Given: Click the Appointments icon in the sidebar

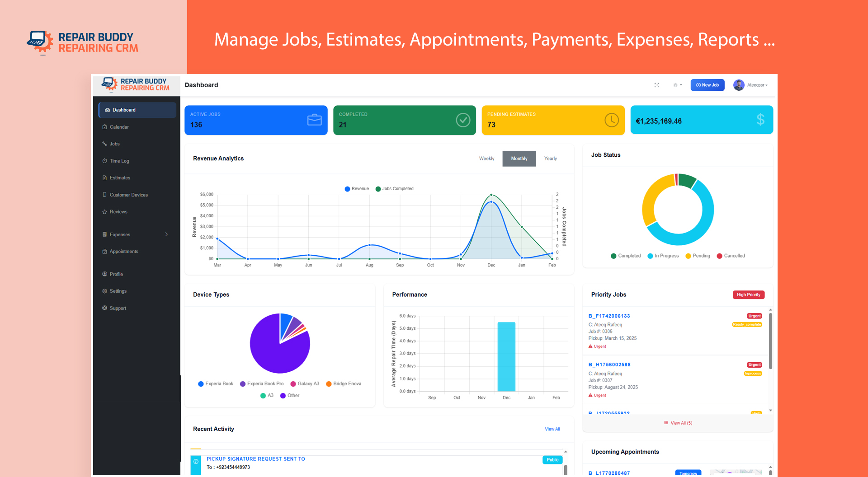Looking at the screenshot, I should pyautogui.click(x=105, y=252).
